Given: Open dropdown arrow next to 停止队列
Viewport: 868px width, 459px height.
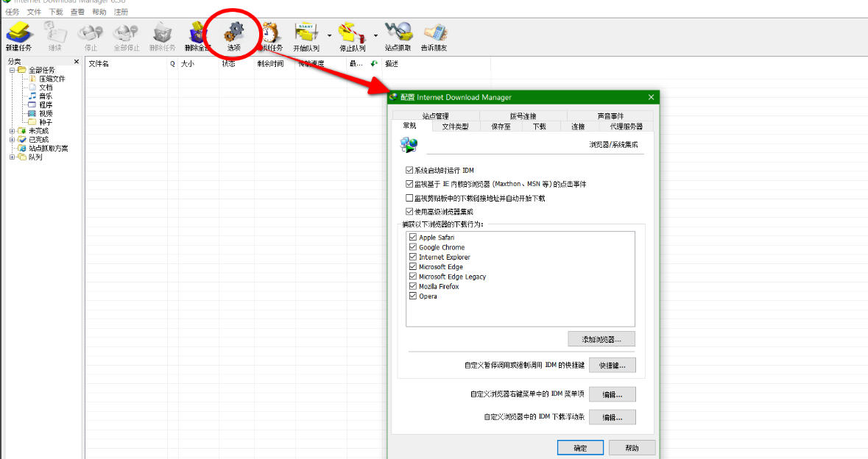Looking at the screenshot, I should (375, 36).
